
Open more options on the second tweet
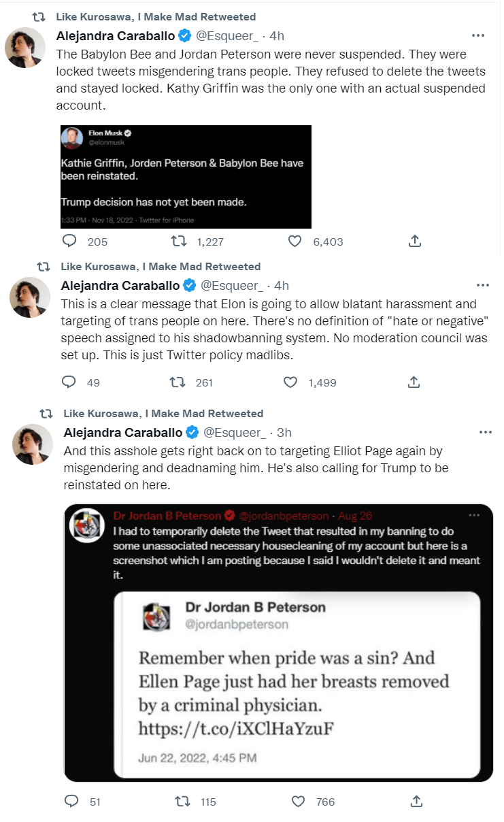pos(483,285)
